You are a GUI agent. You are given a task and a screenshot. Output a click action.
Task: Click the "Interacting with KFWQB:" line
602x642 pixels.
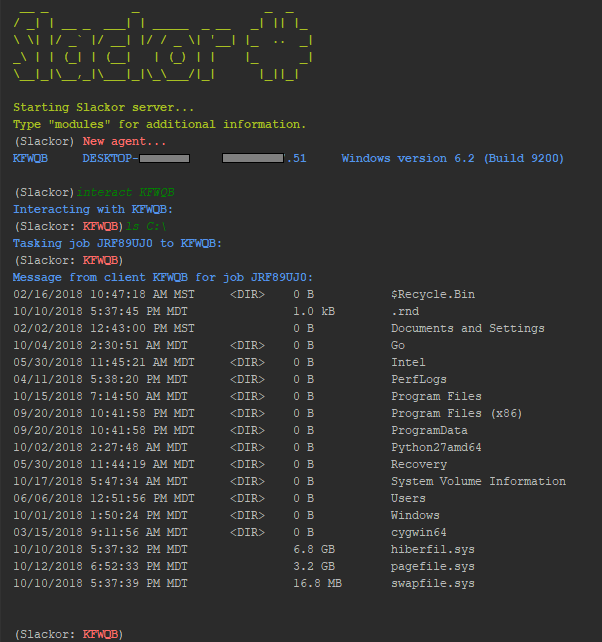(x=93, y=209)
